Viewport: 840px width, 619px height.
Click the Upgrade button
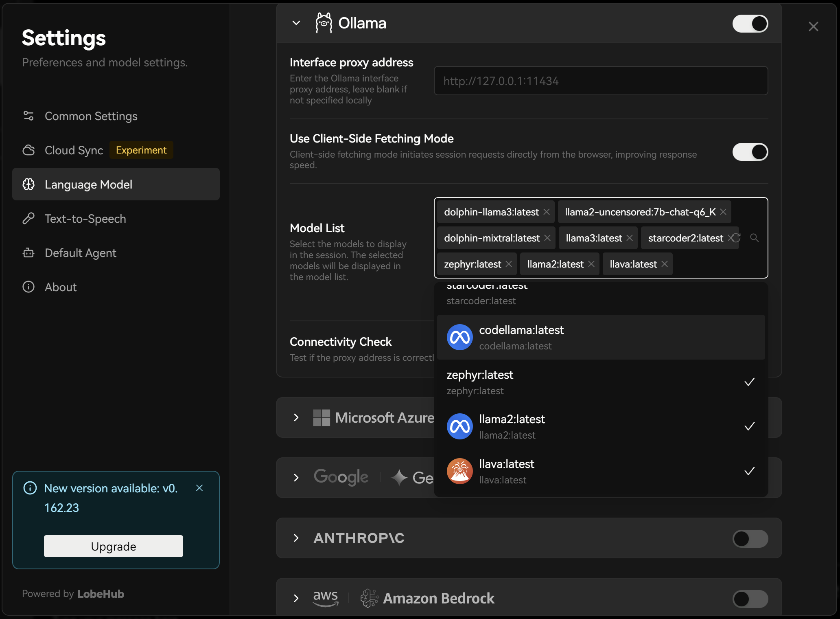[114, 546]
